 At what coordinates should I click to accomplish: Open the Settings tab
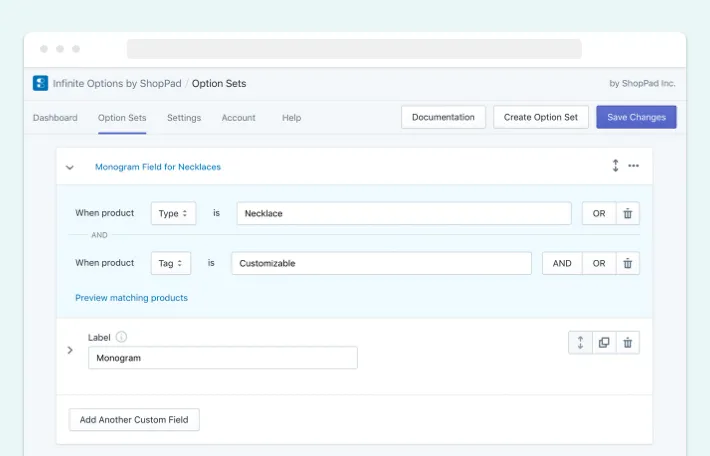(x=184, y=118)
